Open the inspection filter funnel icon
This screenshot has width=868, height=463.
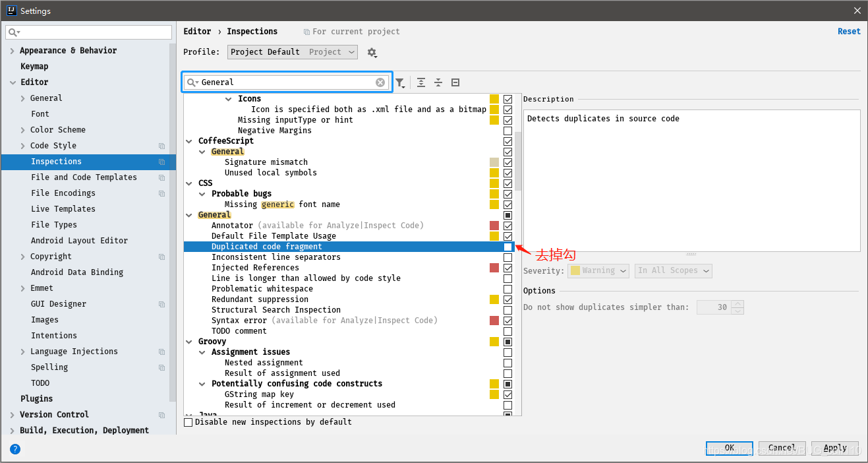(401, 82)
